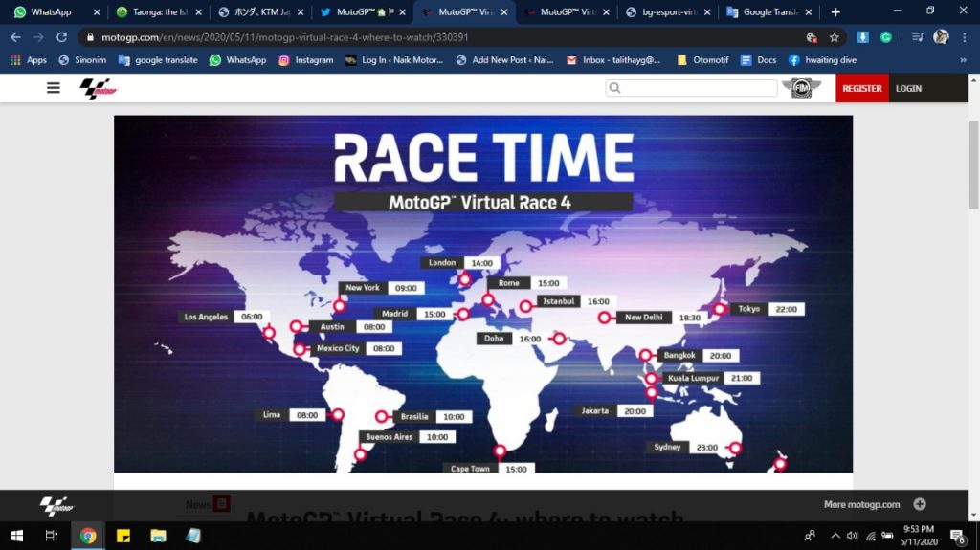The height and width of the screenshot is (550, 980).
Task: Show hidden system tray icons
Action: (x=835, y=535)
